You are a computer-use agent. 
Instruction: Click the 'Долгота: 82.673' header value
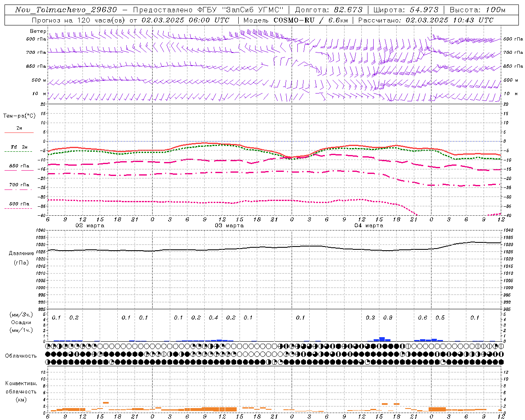pyautogui.click(x=329, y=10)
